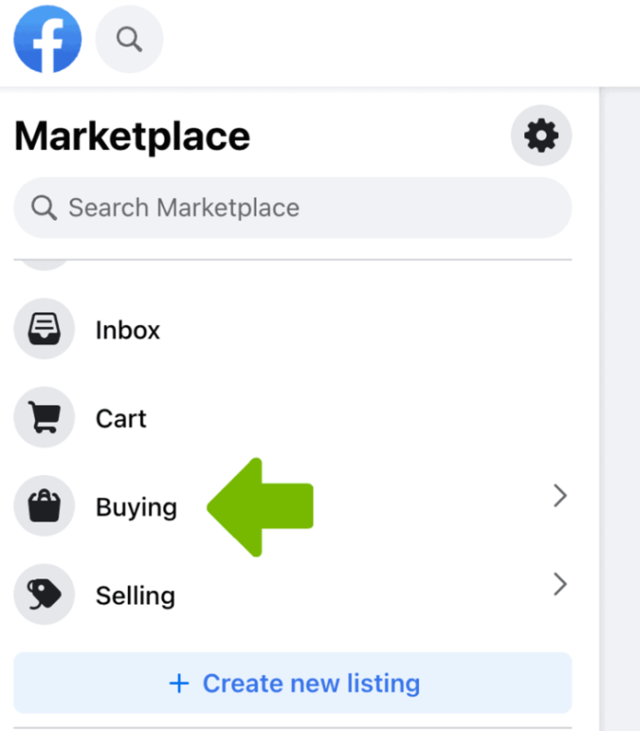This screenshot has height=731, width=640.
Task: Go to the Selling section label
Action: (135, 596)
